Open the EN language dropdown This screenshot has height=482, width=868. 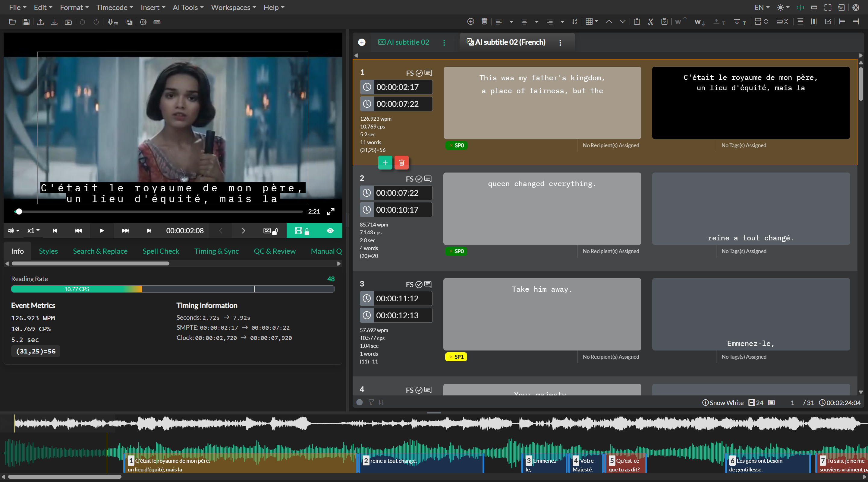(762, 8)
